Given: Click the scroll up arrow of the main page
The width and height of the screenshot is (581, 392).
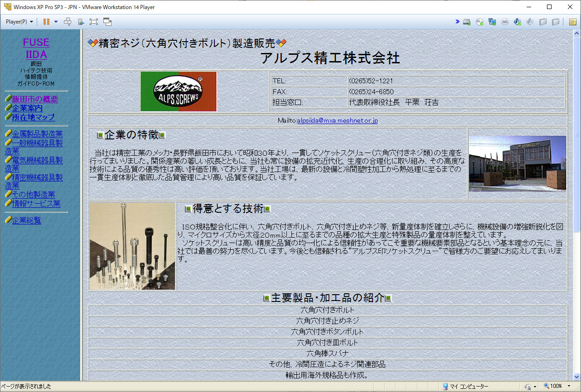Looking at the screenshot, I should click(x=576, y=33).
